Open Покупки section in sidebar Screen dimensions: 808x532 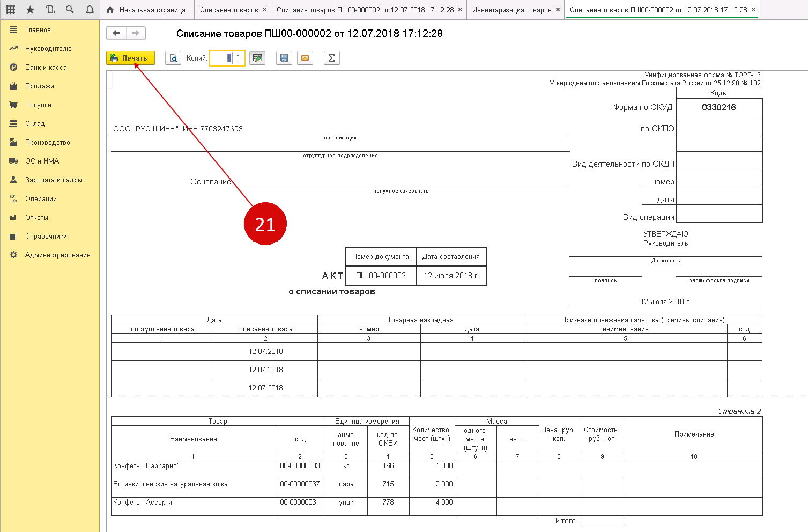[x=50, y=105]
